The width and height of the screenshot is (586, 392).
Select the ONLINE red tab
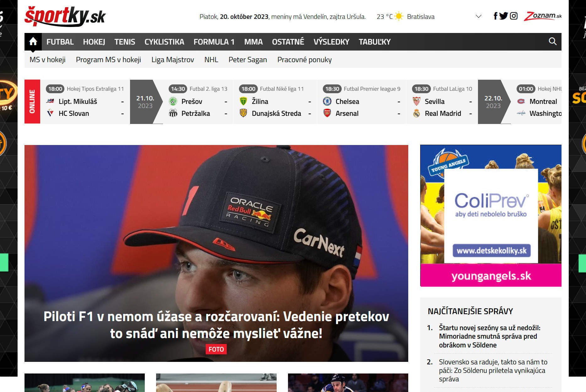32,102
